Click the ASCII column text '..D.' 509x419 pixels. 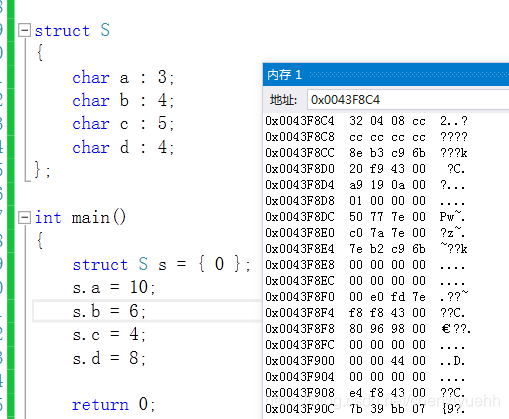[x=452, y=361]
